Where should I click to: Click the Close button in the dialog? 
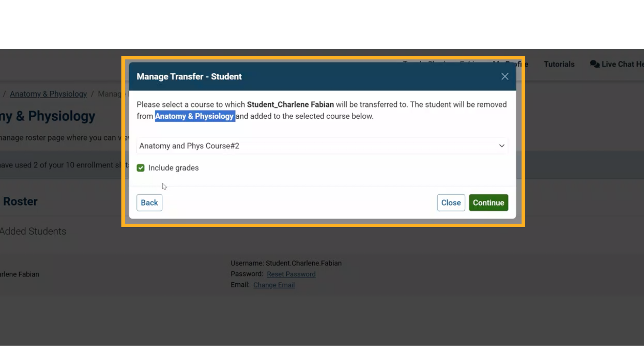[x=451, y=203]
